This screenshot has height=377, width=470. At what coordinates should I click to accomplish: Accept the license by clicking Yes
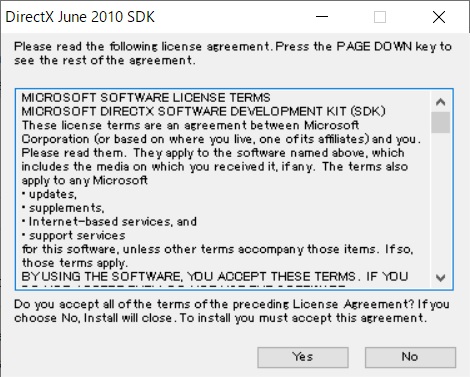pyautogui.click(x=303, y=357)
